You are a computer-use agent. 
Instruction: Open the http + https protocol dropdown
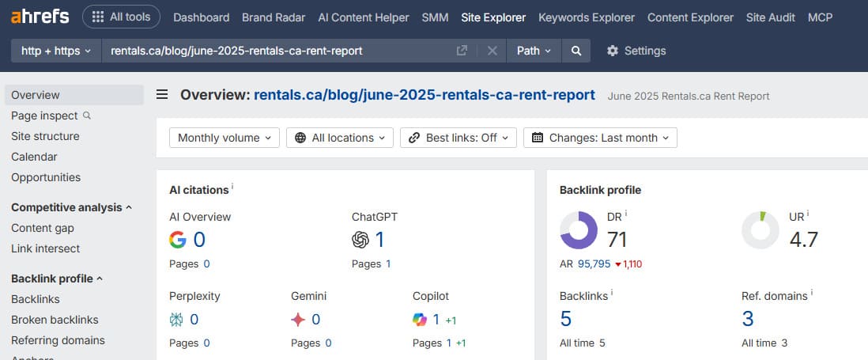[56, 51]
